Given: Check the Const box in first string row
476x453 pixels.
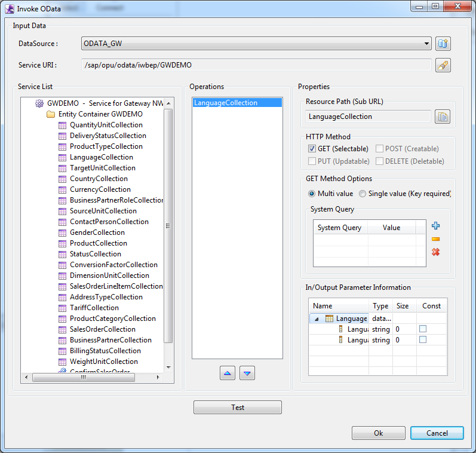Looking at the screenshot, I should (423, 329).
